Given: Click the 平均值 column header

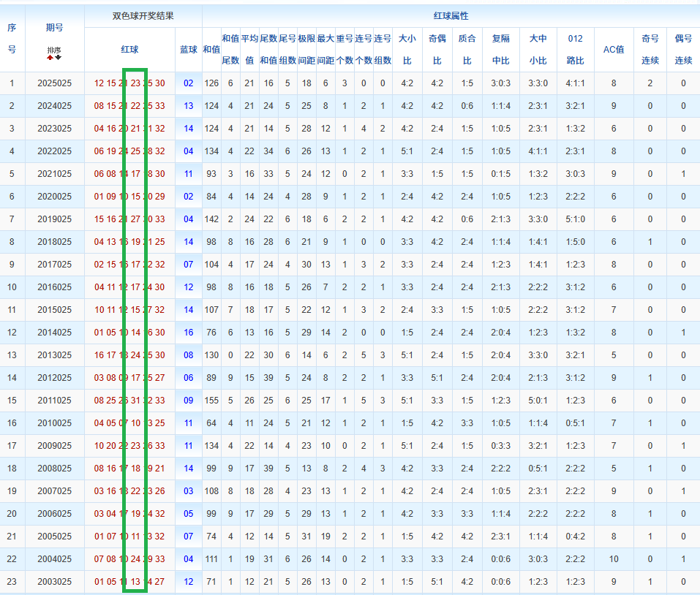Looking at the screenshot, I should tap(249, 50).
